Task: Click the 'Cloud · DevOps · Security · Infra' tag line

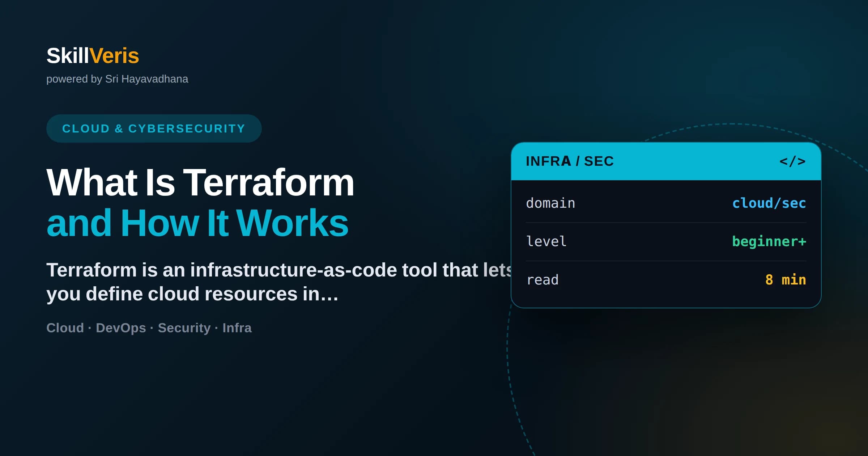Action: pyautogui.click(x=149, y=328)
